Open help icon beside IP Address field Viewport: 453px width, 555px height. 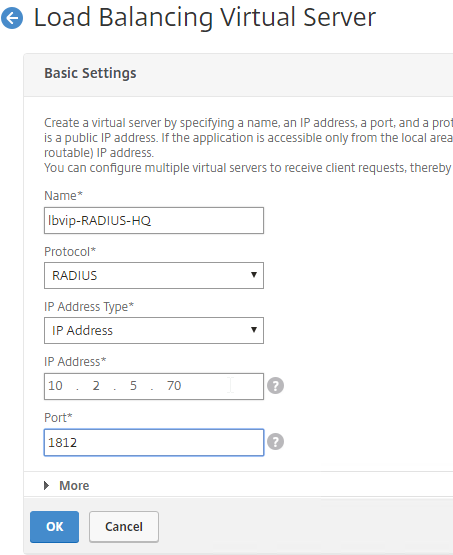click(275, 386)
